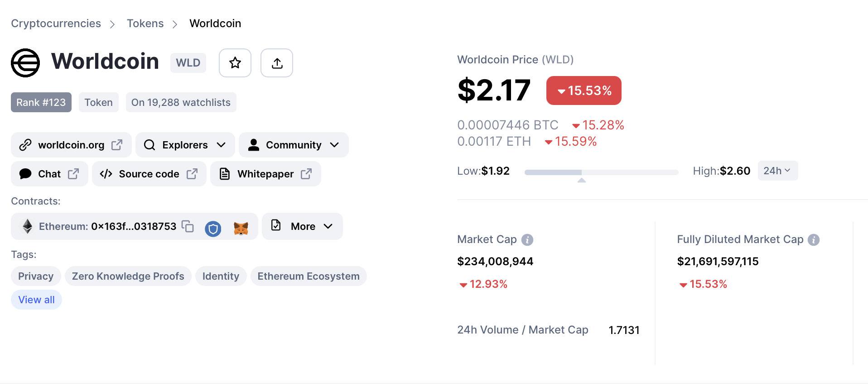Open the Explorers dropdown
The image size is (868, 391).
pyautogui.click(x=185, y=145)
